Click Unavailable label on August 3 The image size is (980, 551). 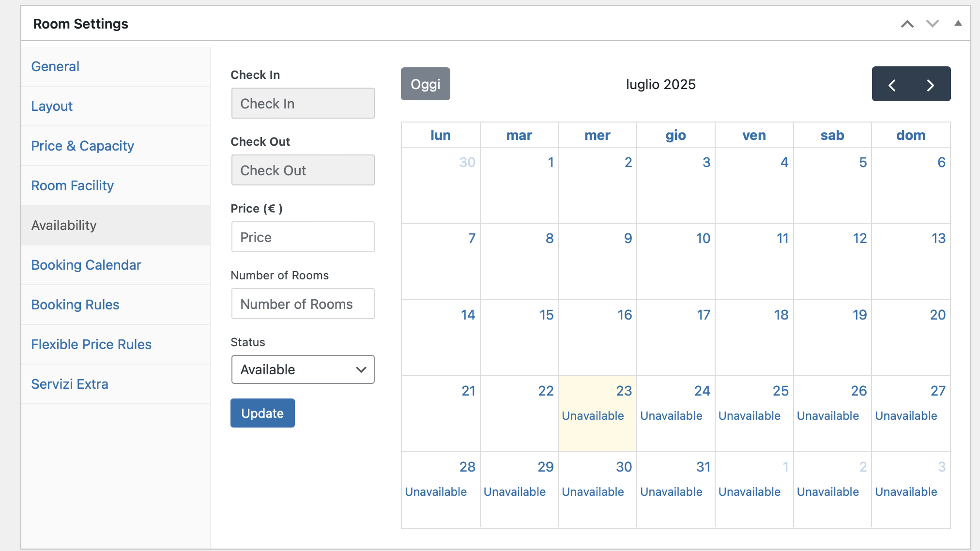[x=906, y=492]
